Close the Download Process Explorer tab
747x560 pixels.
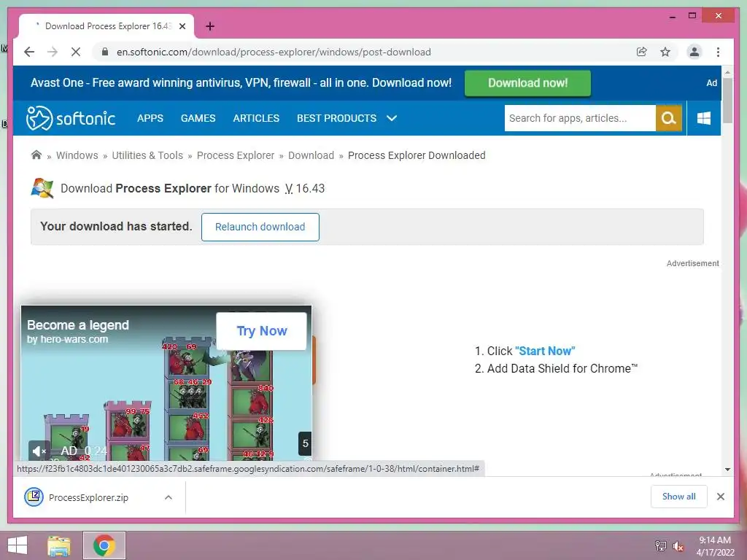point(182,26)
